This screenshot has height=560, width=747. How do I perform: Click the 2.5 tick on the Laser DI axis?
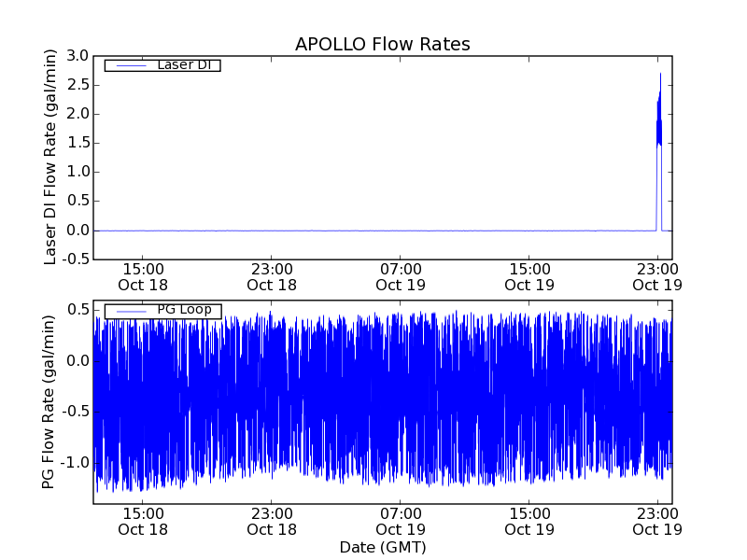tap(75, 86)
